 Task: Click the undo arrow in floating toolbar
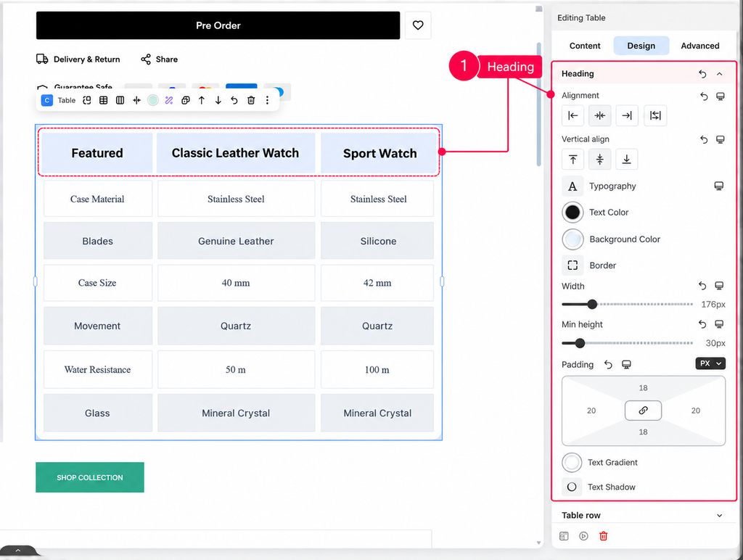[234, 100]
